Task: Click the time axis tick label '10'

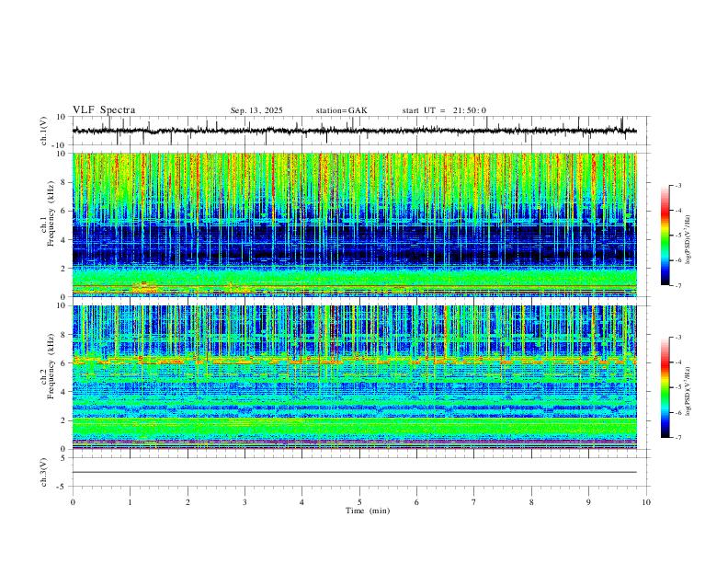Action: click(646, 502)
